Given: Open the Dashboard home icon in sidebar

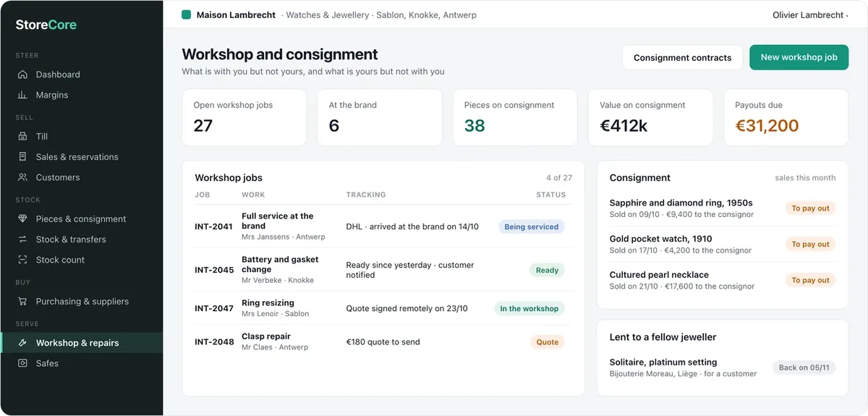Looking at the screenshot, I should (22, 75).
